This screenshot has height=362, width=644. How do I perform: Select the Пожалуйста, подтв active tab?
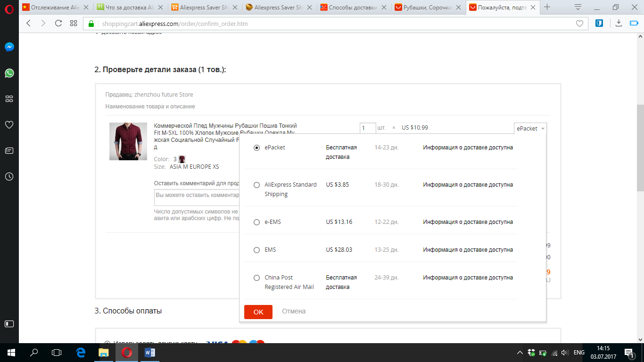click(503, 7)
